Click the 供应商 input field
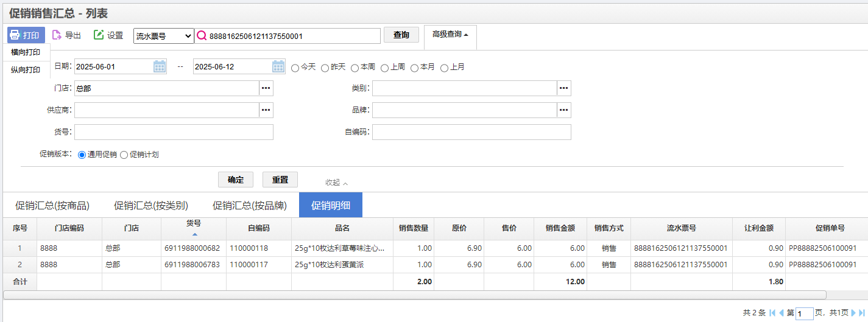The image size is (868, 322). (167, 110)
